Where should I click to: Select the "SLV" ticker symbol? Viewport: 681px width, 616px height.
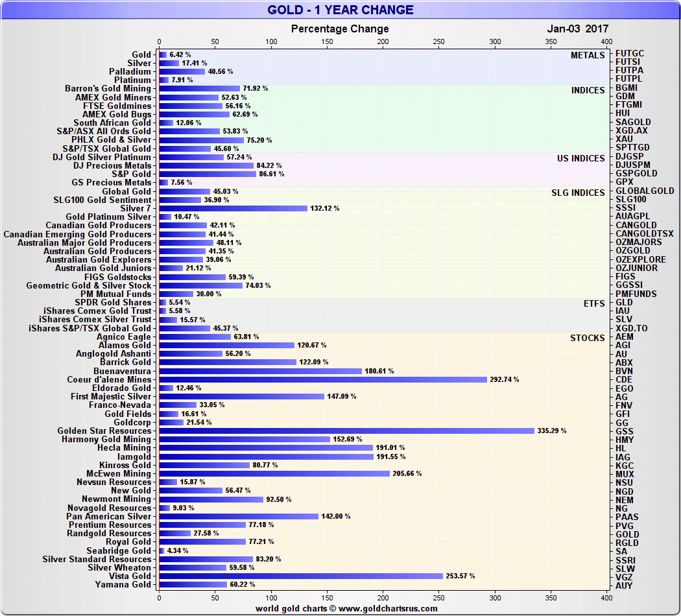tap(624, 319)
